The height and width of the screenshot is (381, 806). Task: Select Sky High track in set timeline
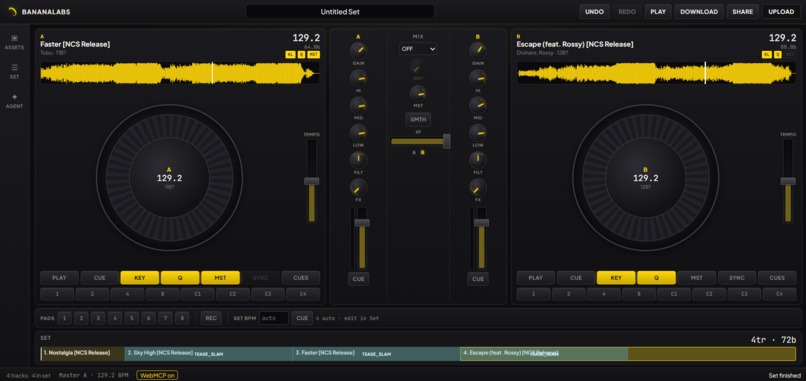(209, 354)
